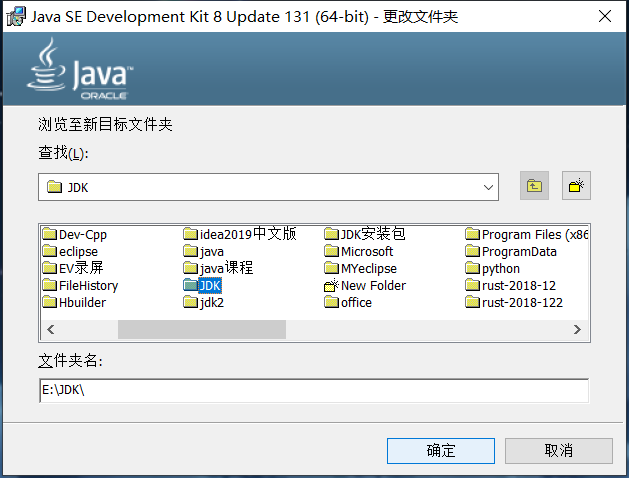
Task: Click the folder list's left scroll arrow
Action: [x=51, y=330]
